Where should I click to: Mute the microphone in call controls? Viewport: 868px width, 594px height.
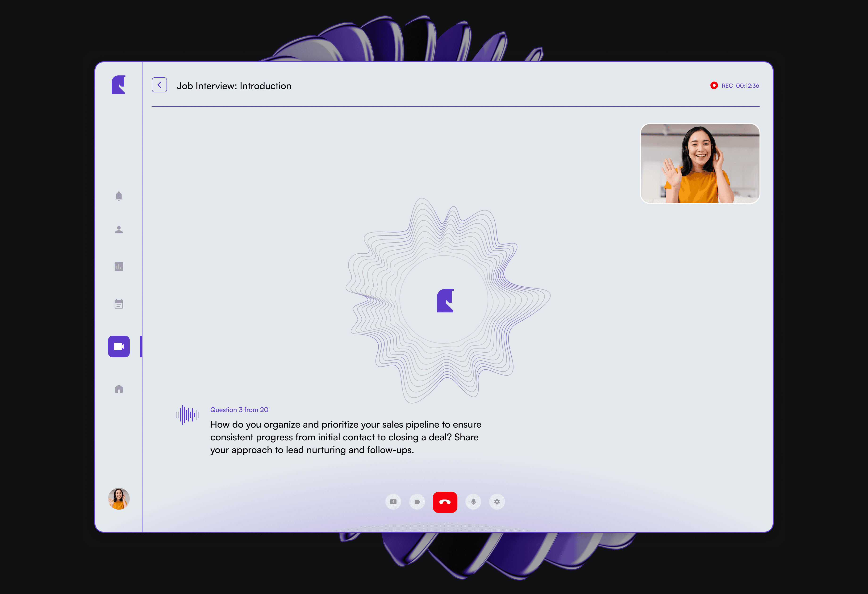click(473, 502)
